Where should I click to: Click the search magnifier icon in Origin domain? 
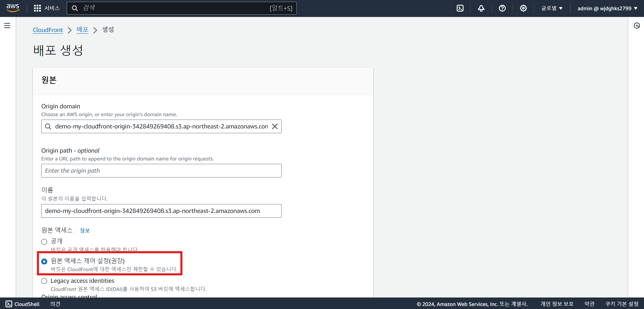(x=48, y=126)
